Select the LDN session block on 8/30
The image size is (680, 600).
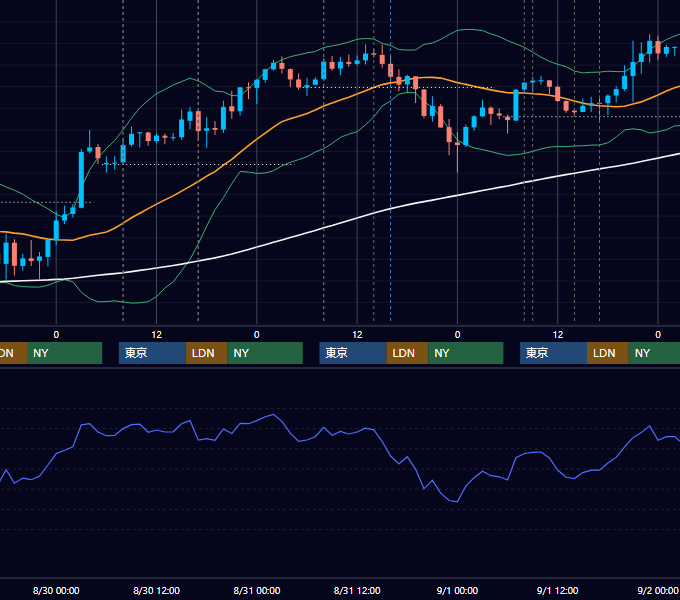[x=206, y=353]
